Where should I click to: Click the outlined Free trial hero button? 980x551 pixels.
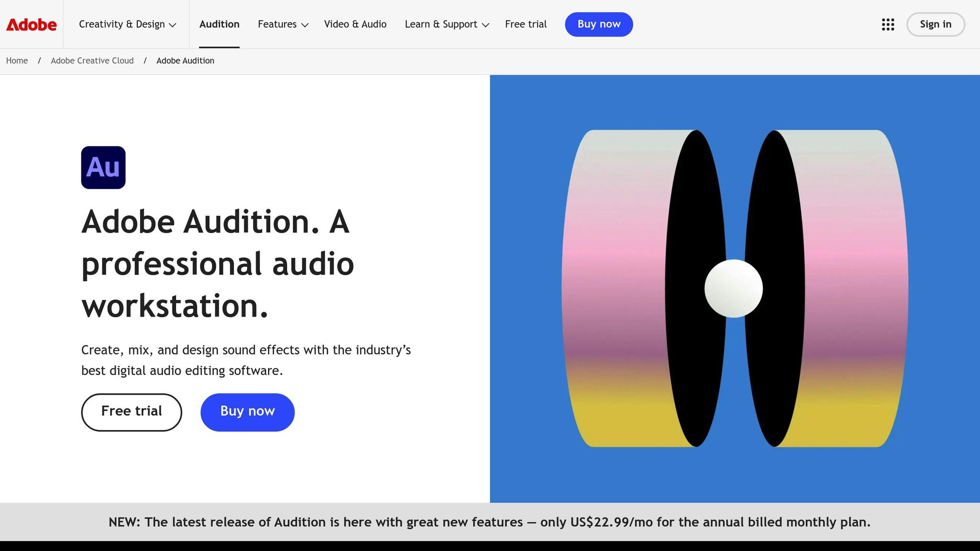[132, 412]
